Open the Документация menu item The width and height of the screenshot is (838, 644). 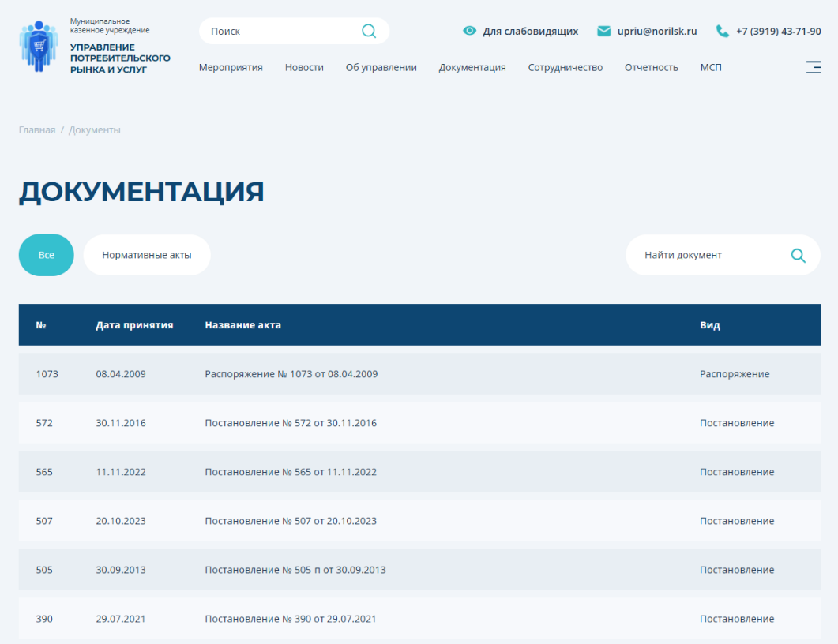[472, 67]
